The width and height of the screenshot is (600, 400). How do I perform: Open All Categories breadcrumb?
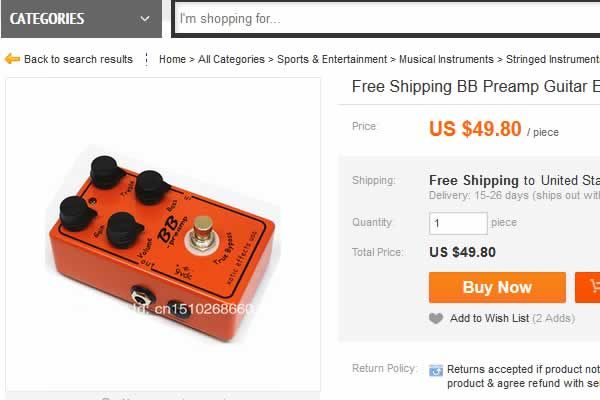pos(231,59)
